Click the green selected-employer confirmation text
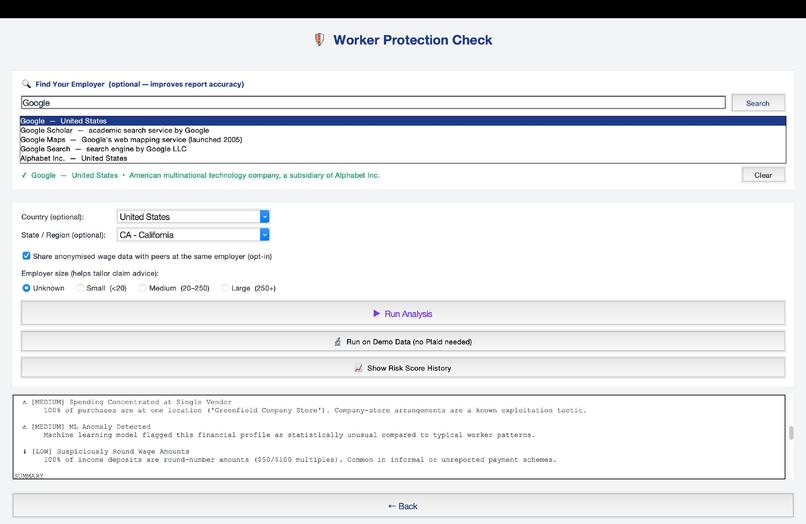 click(x=200, y=175)
